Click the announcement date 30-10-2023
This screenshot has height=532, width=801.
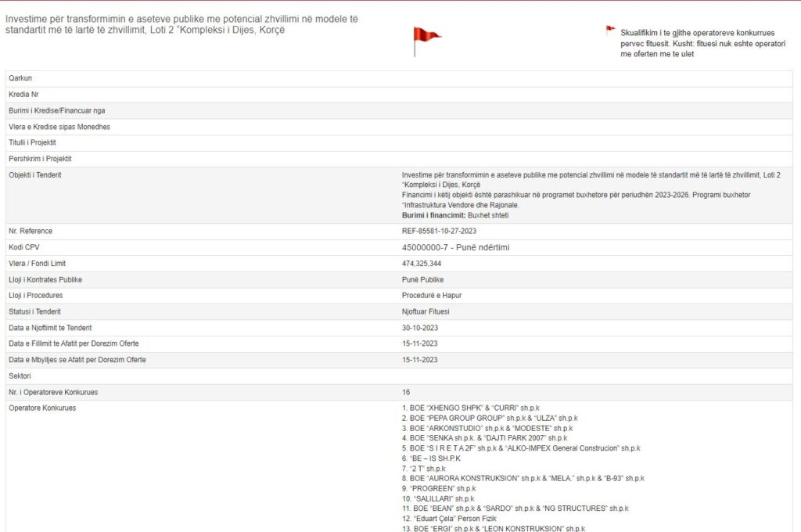point(419,328)
